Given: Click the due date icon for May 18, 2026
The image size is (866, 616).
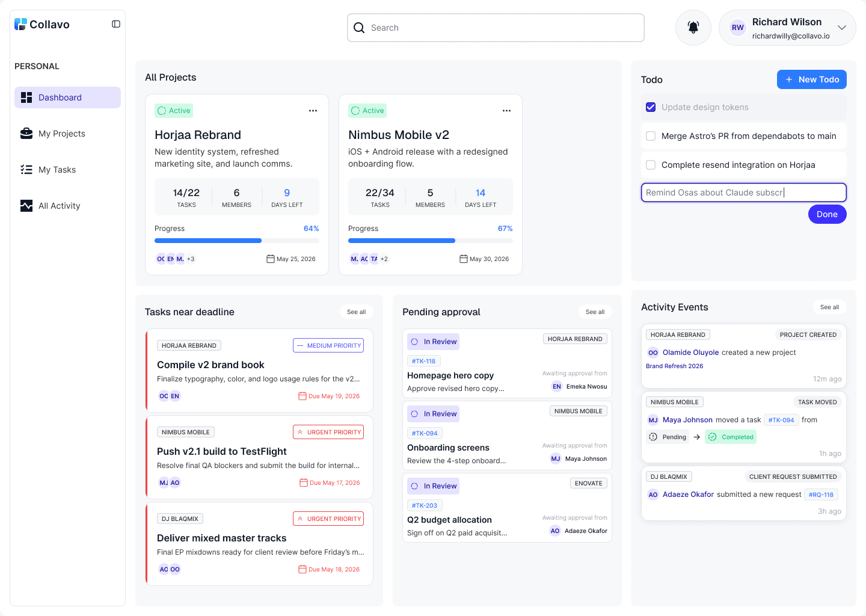Looking at the screenshot, I should (302, 569).
